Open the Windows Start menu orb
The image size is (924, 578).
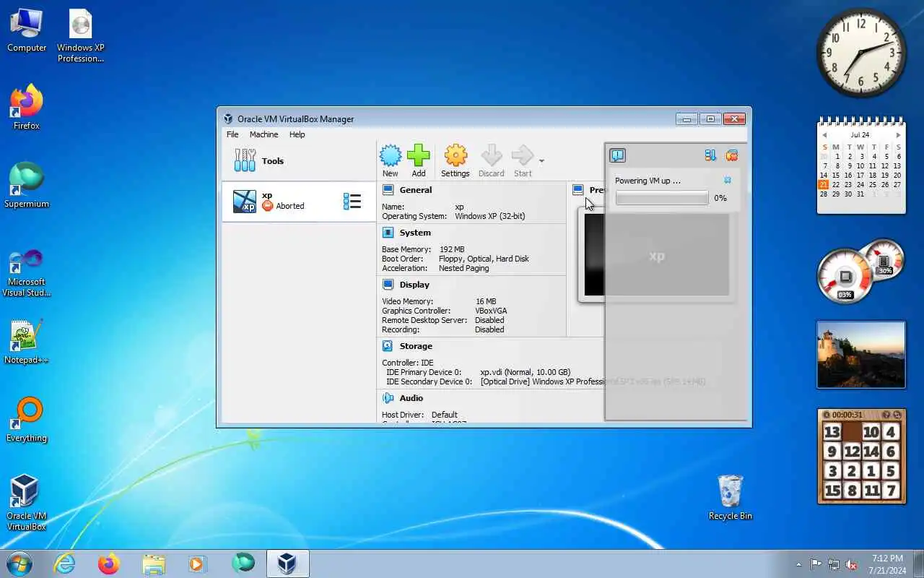click(19, 564)
